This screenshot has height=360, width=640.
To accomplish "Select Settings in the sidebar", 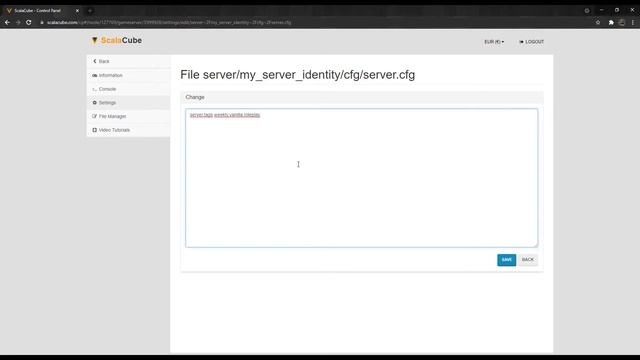I will (x=129, y=102).
